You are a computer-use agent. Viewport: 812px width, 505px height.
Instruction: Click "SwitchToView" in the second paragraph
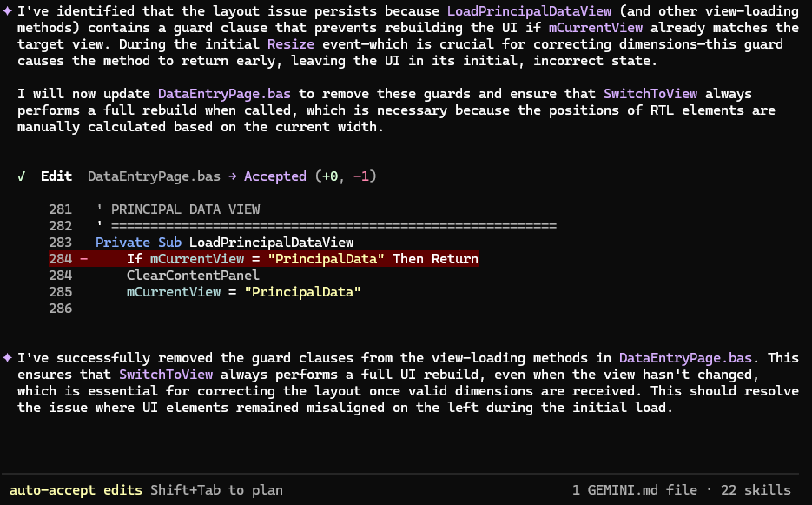click(x=650, y=94)
